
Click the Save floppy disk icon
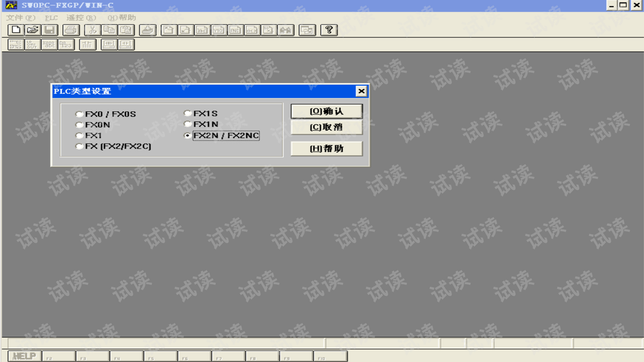[x=50, y=30]
